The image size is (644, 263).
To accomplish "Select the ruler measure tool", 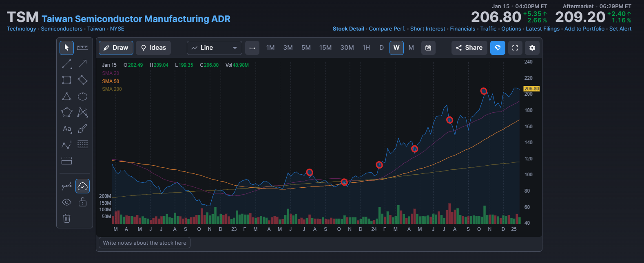I will tap(82, 48).
